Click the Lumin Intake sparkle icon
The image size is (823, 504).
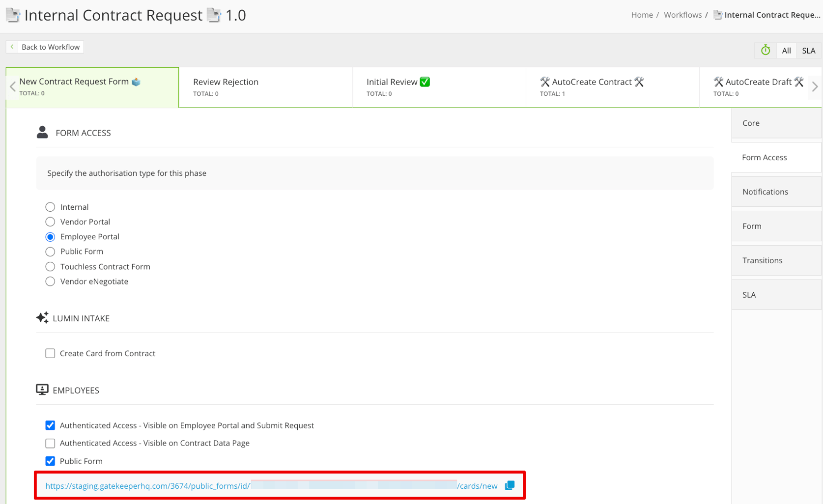click(x=42, y=318)
